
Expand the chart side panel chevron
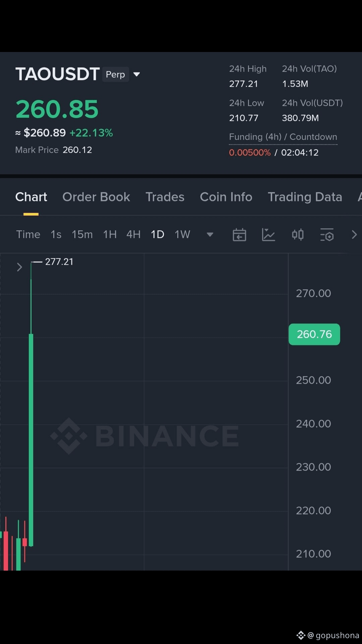[x=19, y=267]
